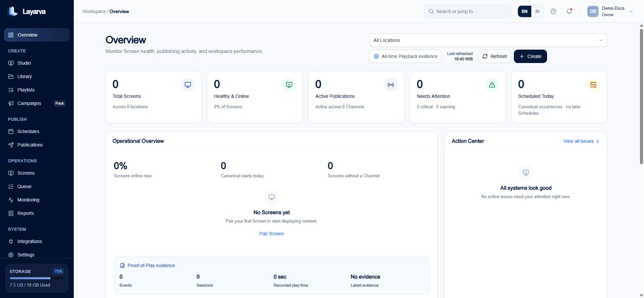Click the Integrations plug icon

[11, 241]
